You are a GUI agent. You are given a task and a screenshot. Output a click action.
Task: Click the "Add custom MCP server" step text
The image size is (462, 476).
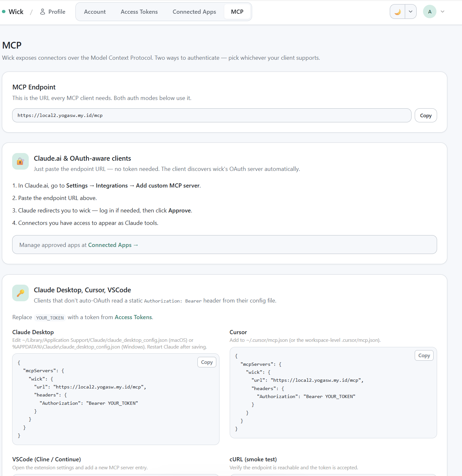pyautogui.click(x=168, y=186)
